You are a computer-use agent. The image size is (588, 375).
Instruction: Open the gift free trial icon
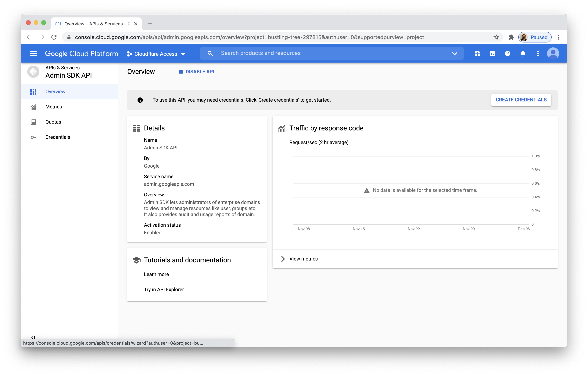coord(477,53)
